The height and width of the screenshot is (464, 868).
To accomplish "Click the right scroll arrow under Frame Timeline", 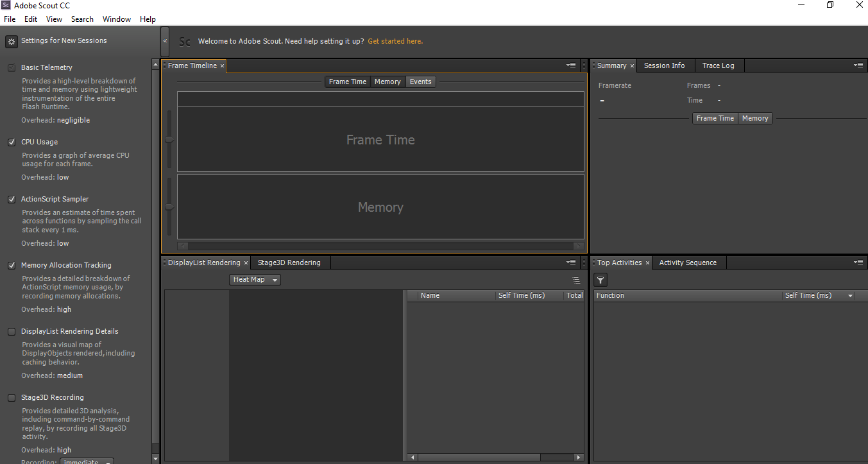I will [x=579, y=246].
